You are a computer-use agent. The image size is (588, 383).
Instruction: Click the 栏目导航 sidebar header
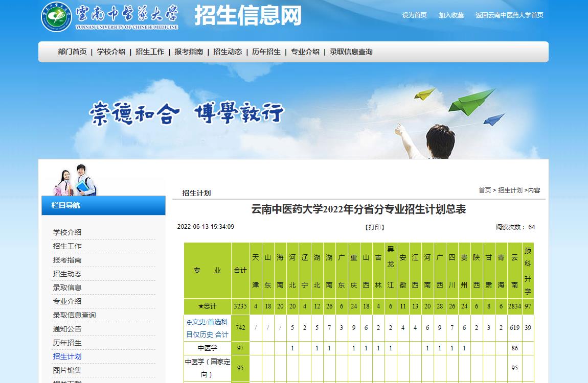coord(103,205)
